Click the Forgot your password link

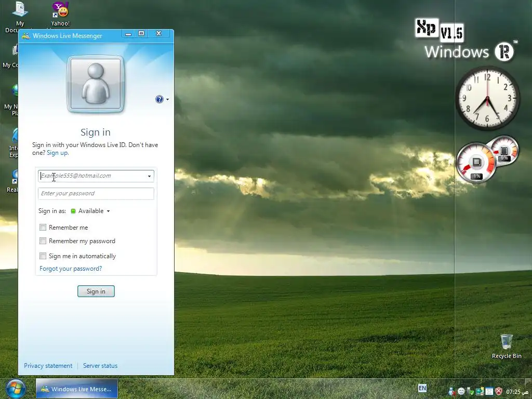[71, 269]
